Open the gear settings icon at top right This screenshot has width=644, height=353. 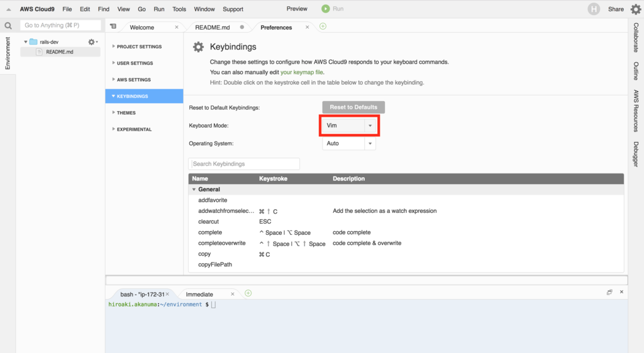[x=636, y=9]
